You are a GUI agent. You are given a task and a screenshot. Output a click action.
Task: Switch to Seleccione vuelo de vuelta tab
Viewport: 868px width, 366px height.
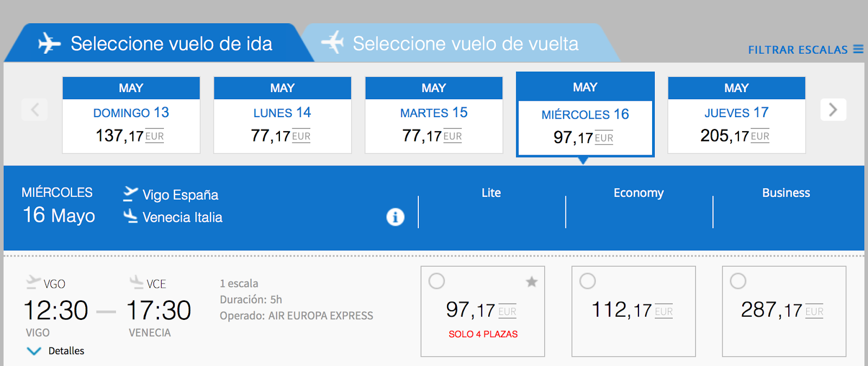tap(465, 43)
